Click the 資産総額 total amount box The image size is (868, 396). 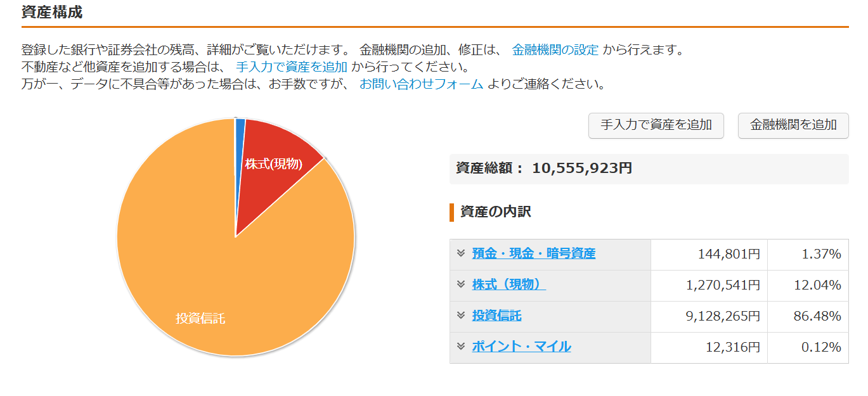(649, 169)
